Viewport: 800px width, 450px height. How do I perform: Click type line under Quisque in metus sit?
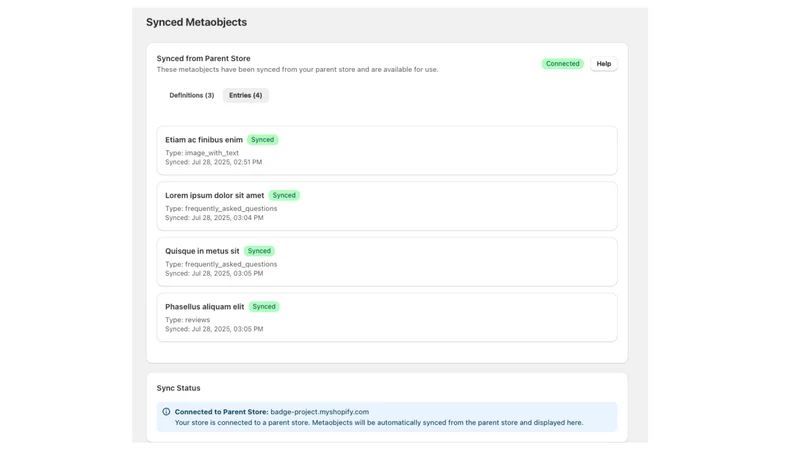[221, 264]
